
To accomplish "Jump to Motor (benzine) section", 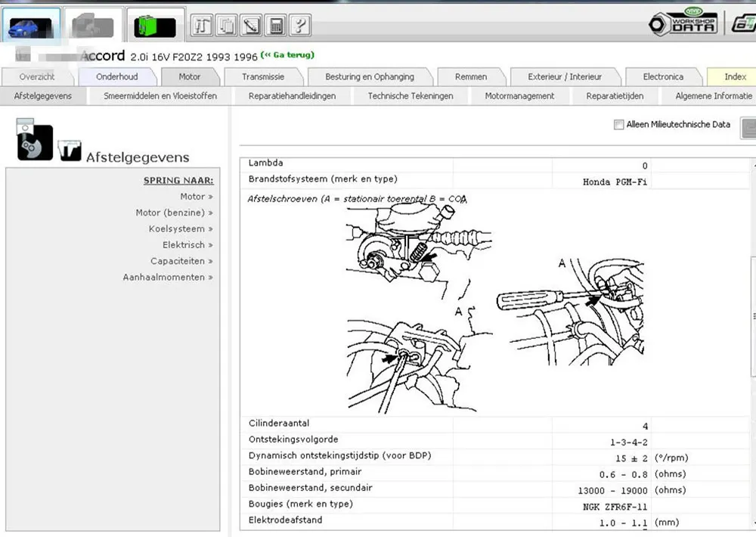I will tap(174, 213).
